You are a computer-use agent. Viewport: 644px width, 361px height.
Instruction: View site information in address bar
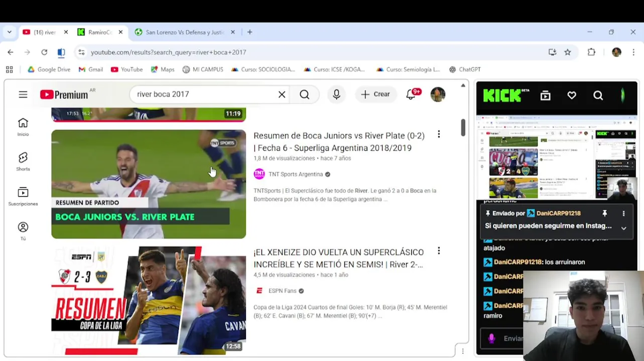[82, 52]
